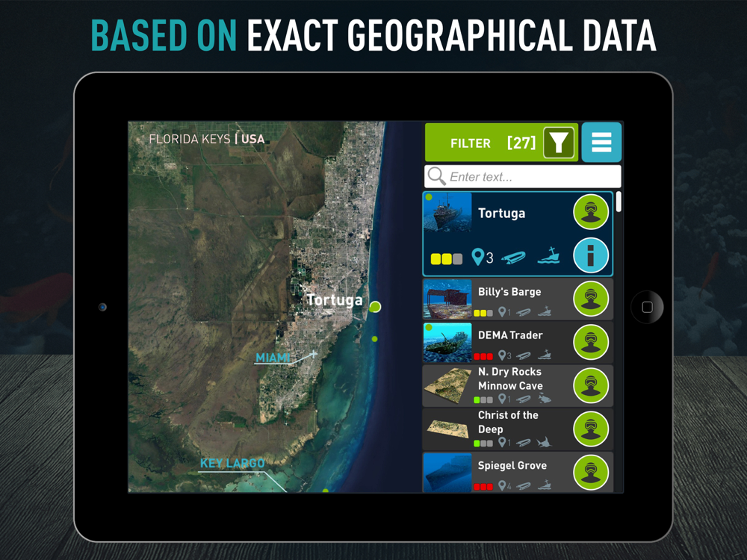This screenshot has height=560, width=747.
Task: Tap diver icon for Christ of the Deep
Action: tap(591, 429)
